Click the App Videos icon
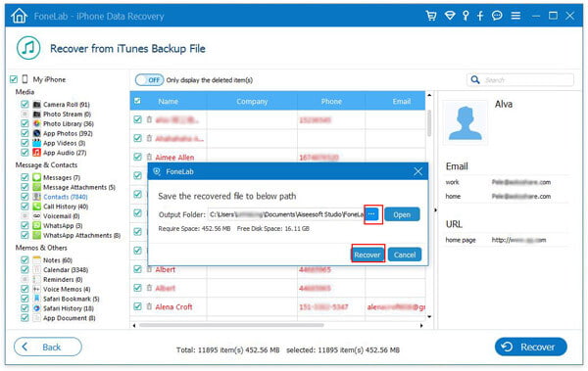Image resolution: width=588 pixels, height=371 pixels. click(x=37, y=143)
